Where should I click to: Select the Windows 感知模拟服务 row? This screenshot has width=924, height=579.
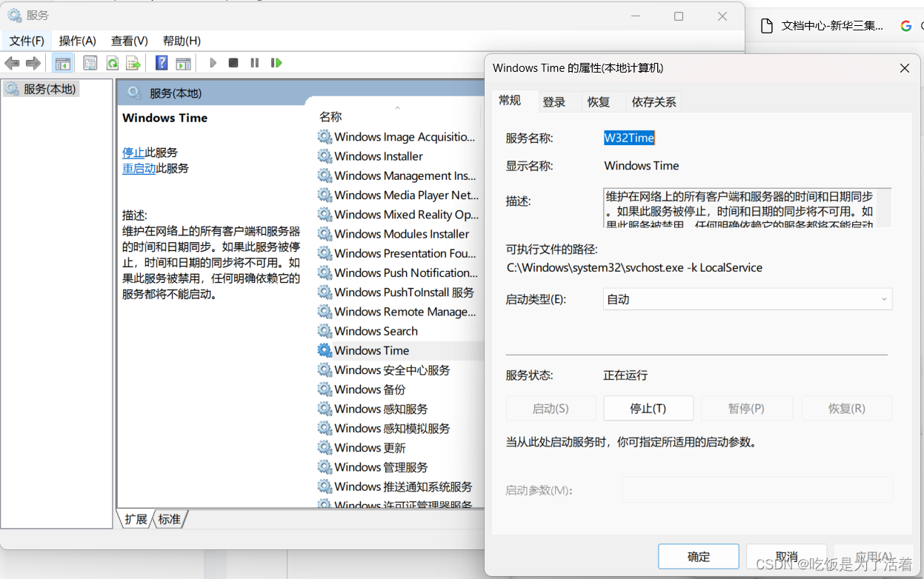[x=400, y=428]
